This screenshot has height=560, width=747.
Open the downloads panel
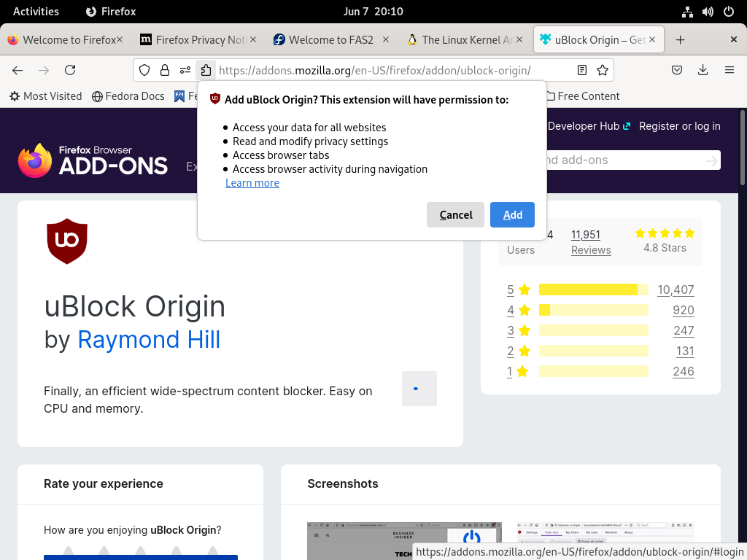[703, 71]
